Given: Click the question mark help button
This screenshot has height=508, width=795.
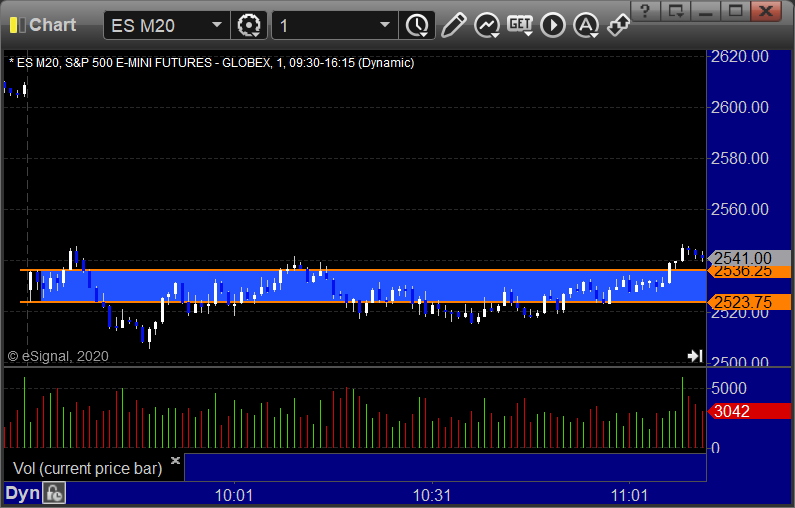Looking at the screenshot, I should (648, 11).
